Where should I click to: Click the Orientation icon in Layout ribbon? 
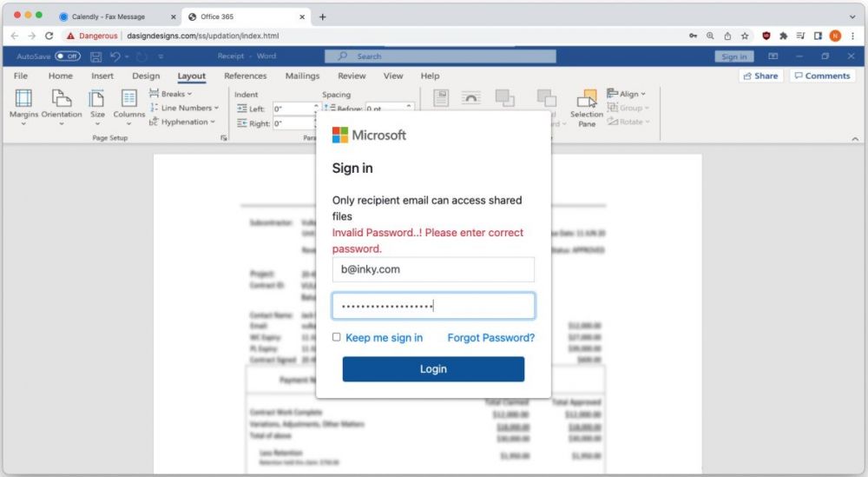pyautogui.click(x=62, y=98)
